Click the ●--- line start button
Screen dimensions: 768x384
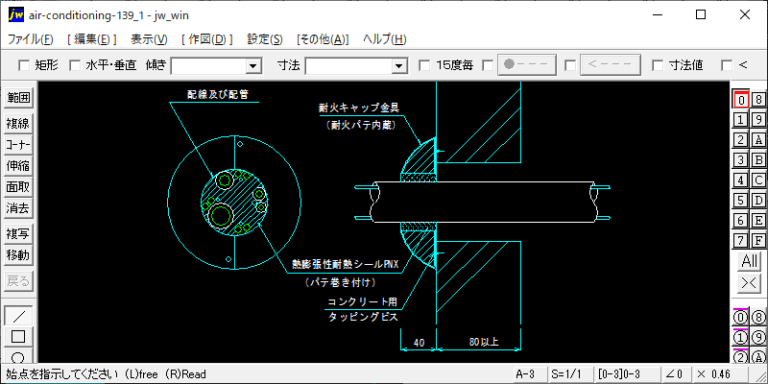click(x=527, y=65)
